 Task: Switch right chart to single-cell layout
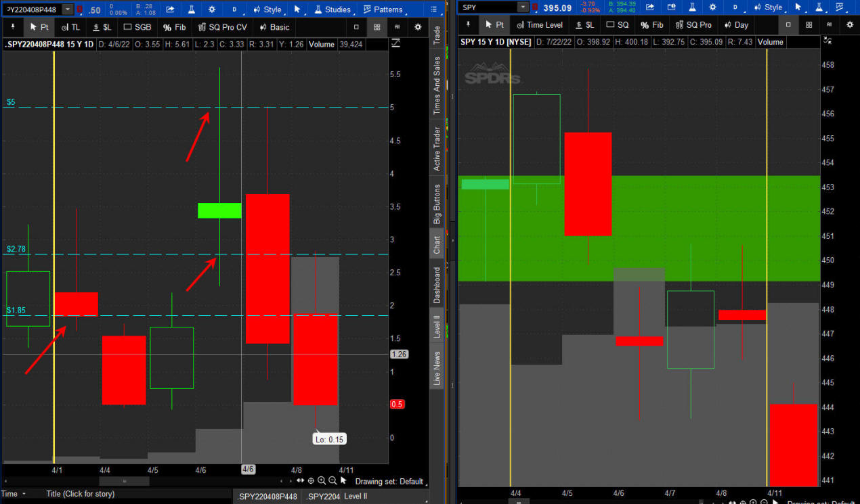tap(788, 24)
